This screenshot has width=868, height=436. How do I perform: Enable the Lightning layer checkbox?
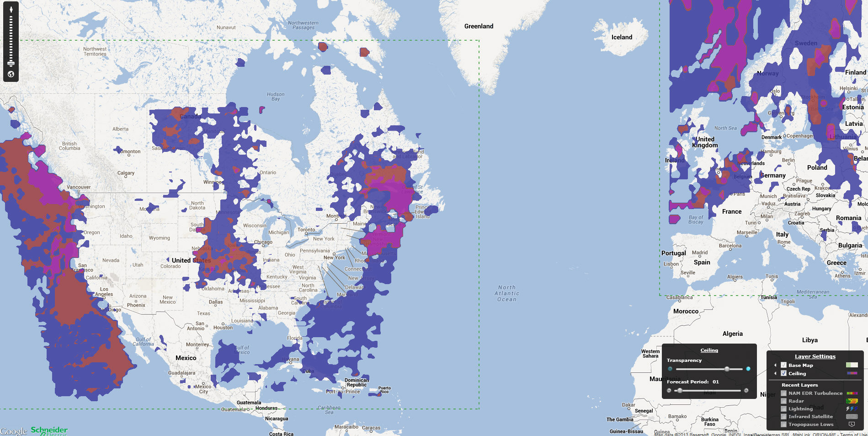coord(783,409)
